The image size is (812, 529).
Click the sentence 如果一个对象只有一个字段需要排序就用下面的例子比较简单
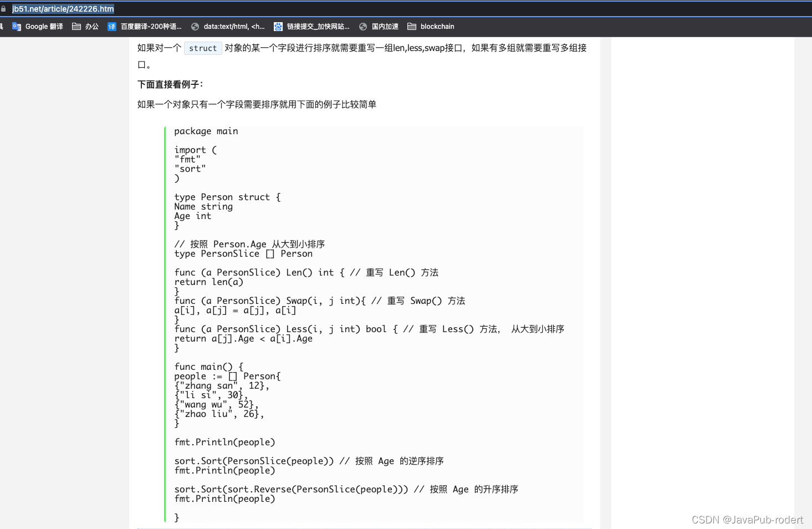click(257, 104)
